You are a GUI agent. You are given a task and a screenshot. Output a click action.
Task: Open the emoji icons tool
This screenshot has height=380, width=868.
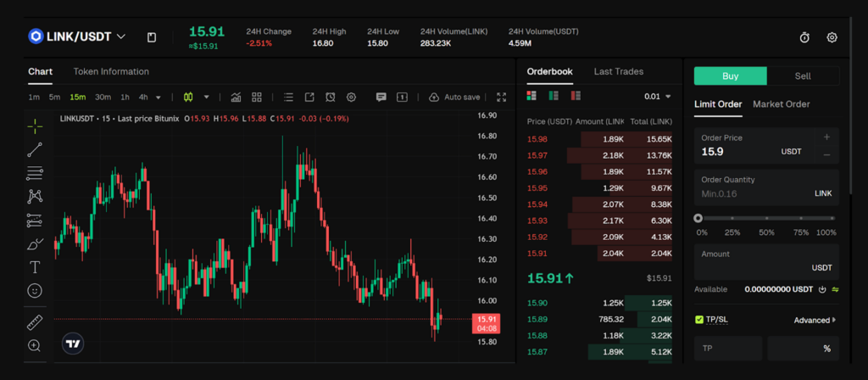tap(35, 291)
